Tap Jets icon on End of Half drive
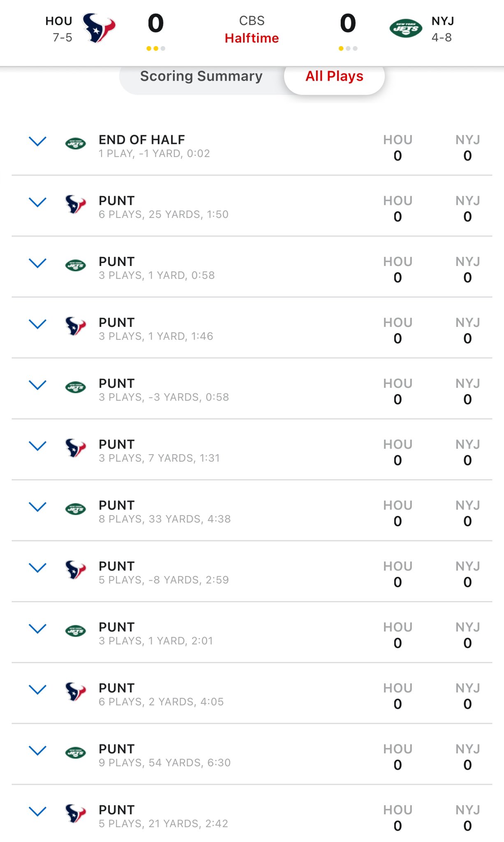Viewport: 504px width, 842px height. (x=76, y=143)
